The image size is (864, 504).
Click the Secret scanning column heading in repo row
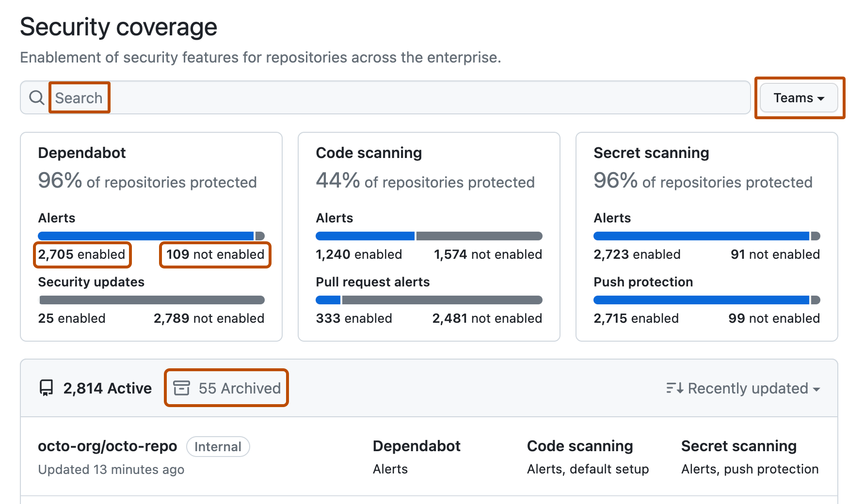pyautogui.click(x=739, y=446)
